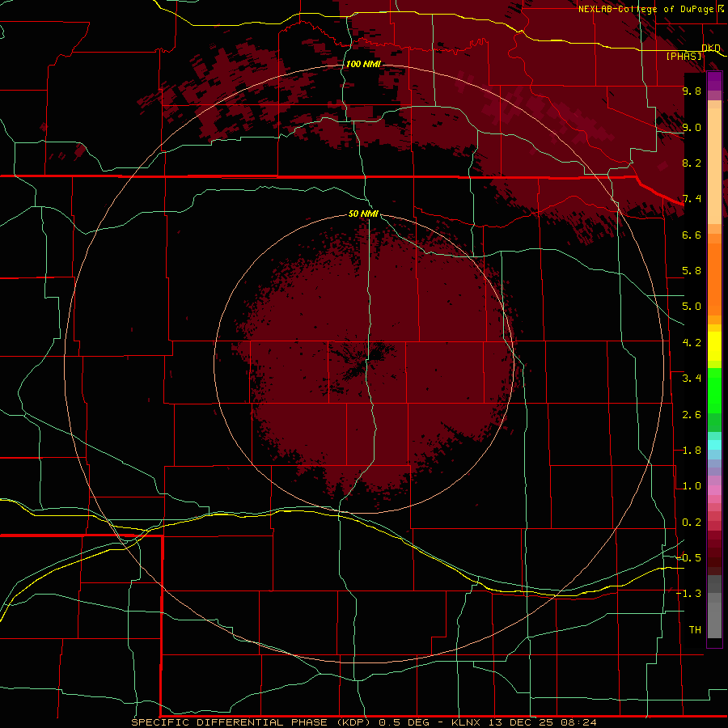
Task: Click the cyan segment of the color bar
Action: (x=714, y=445)
